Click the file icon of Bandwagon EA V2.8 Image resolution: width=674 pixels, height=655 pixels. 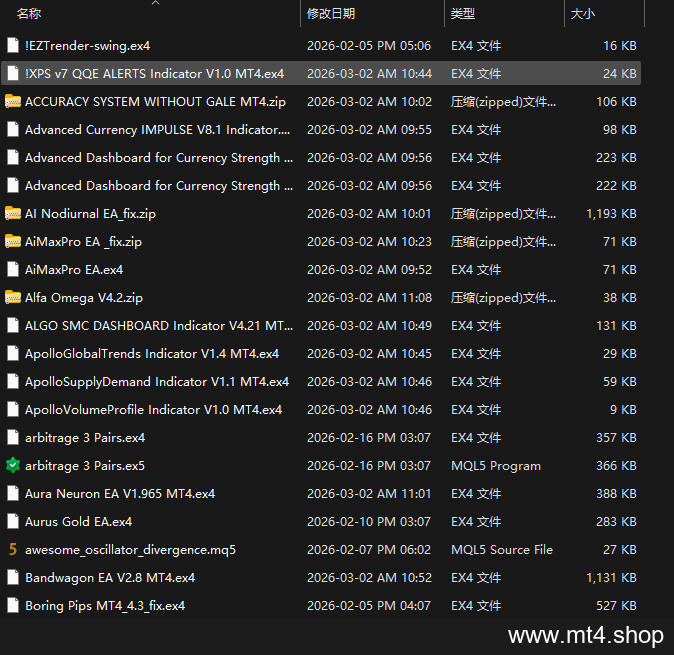tap(13, 577)
